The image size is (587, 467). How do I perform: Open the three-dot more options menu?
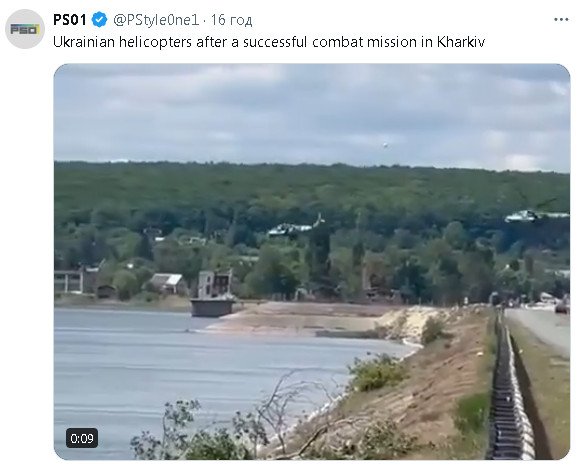click(x=561, y=19)
